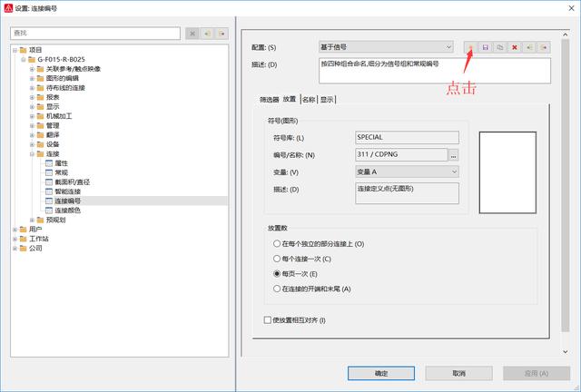Image resolution: width=581 pixels, height=392 pixels.
Task: Collapse the G-F015-R-B025 tree node
Action: [x=24, y=59]
